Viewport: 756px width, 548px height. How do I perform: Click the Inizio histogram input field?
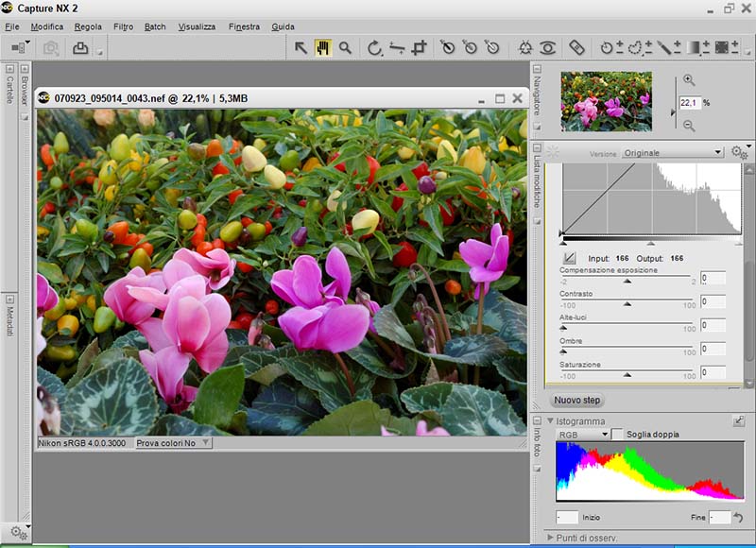[567, 517]
